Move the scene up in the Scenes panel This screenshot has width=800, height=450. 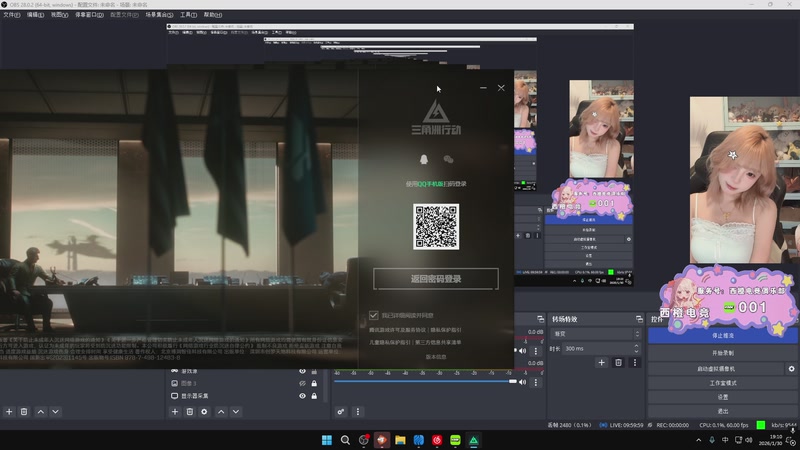[41, 412]
